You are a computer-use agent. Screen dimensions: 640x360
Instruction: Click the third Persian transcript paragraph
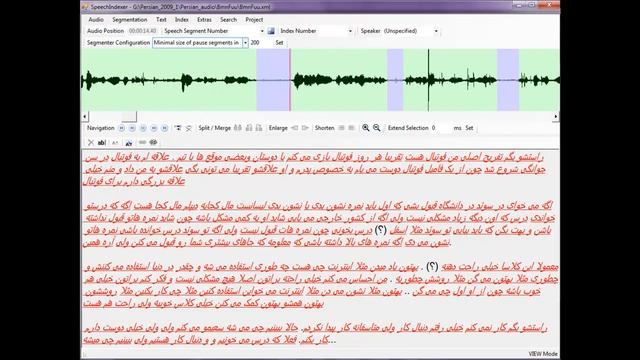pos(321,285)
